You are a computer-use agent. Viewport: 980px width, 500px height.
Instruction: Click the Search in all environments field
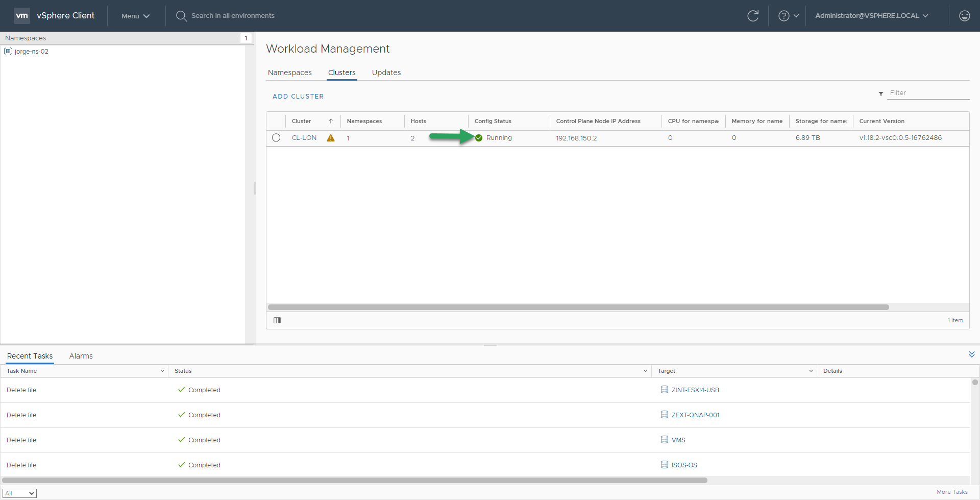click(x=233, y=16)
